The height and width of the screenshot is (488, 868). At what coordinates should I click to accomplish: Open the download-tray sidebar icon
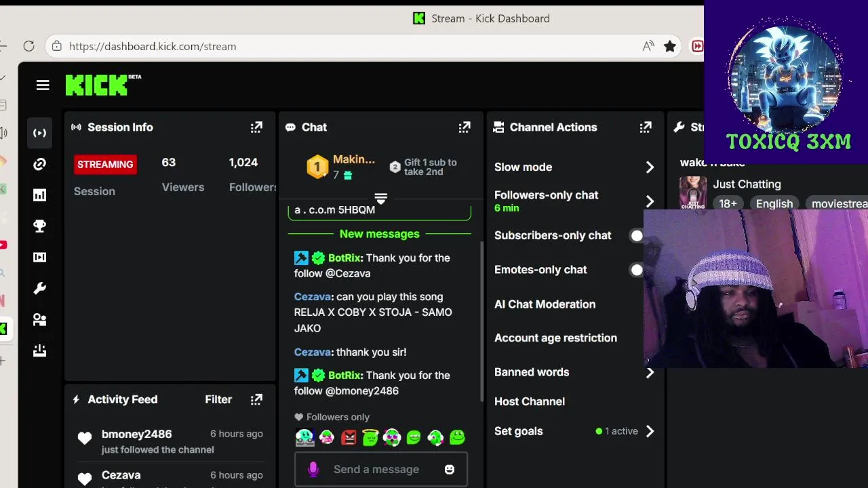40,351
